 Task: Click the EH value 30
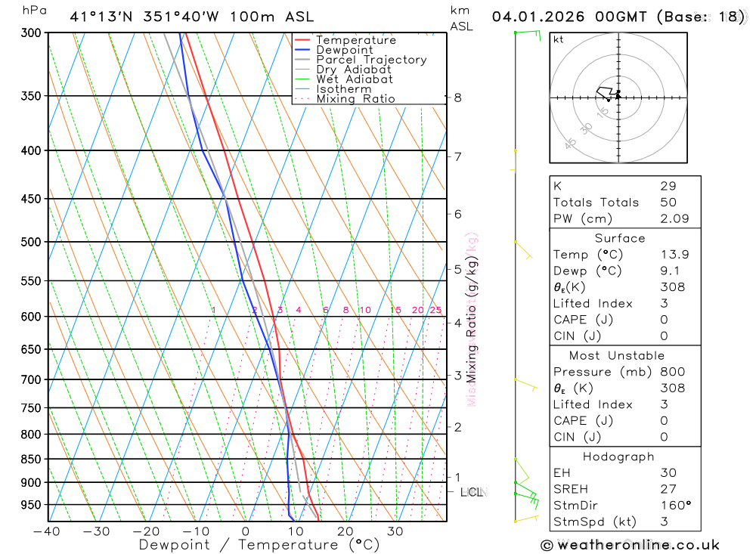tap(668, 473)
